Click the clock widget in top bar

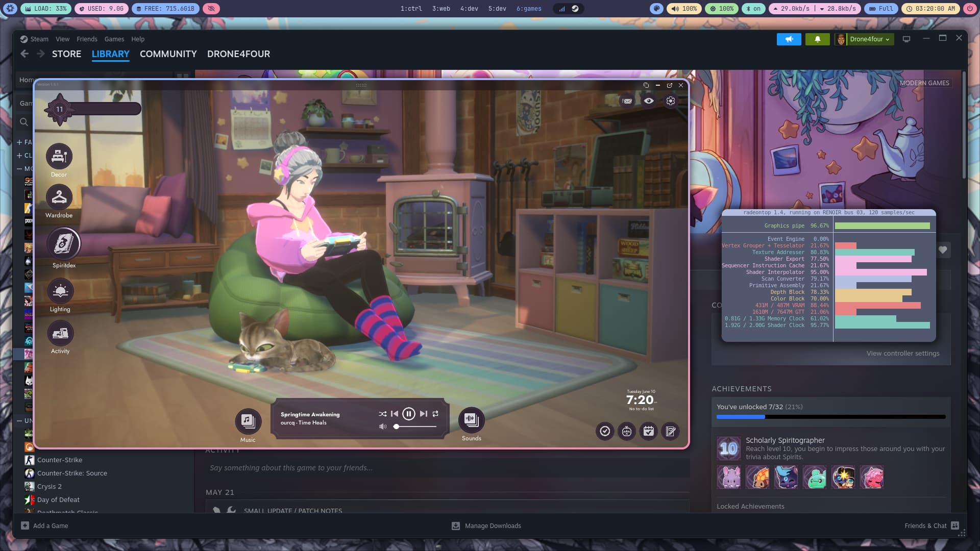[x=931, y=9]
